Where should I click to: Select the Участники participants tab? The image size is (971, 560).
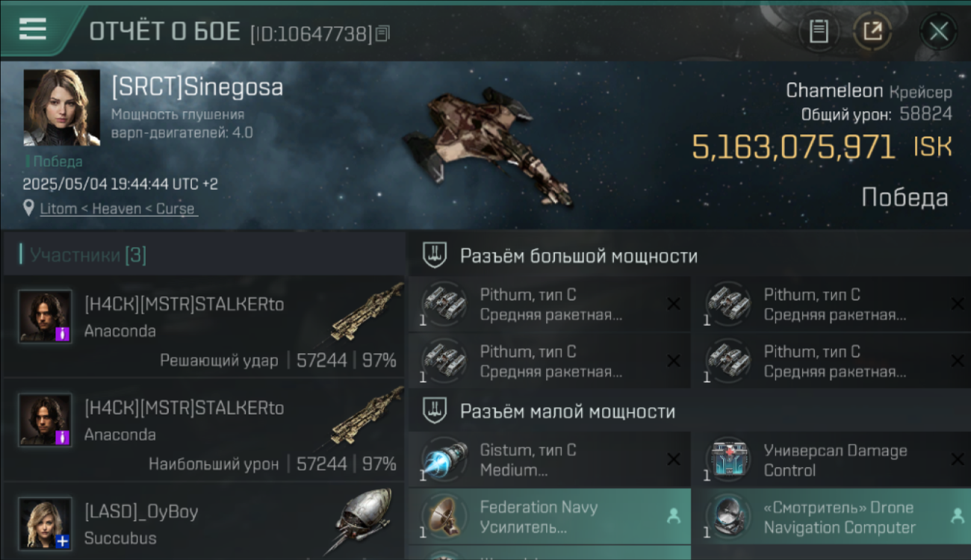point(87,255)
